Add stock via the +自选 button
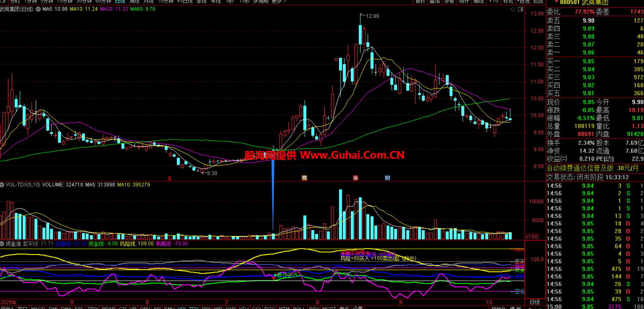This screenshot has width=644, height=309. point(523,1)
